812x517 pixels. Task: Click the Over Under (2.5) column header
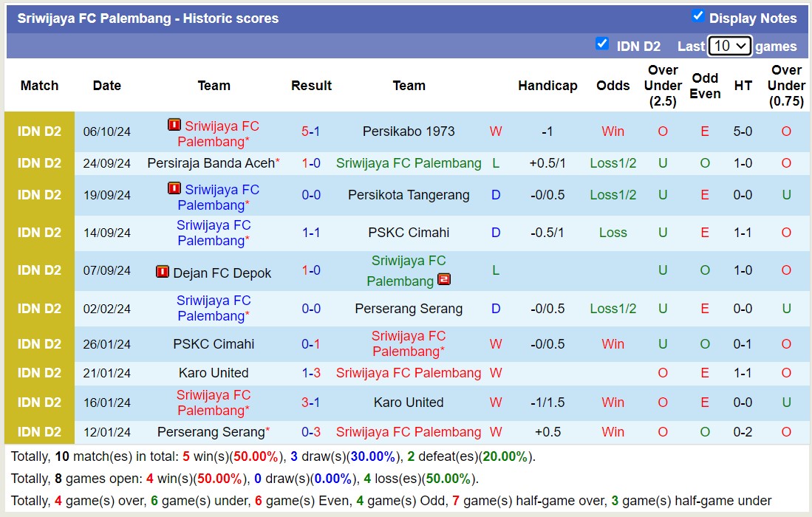coord(662,86)
